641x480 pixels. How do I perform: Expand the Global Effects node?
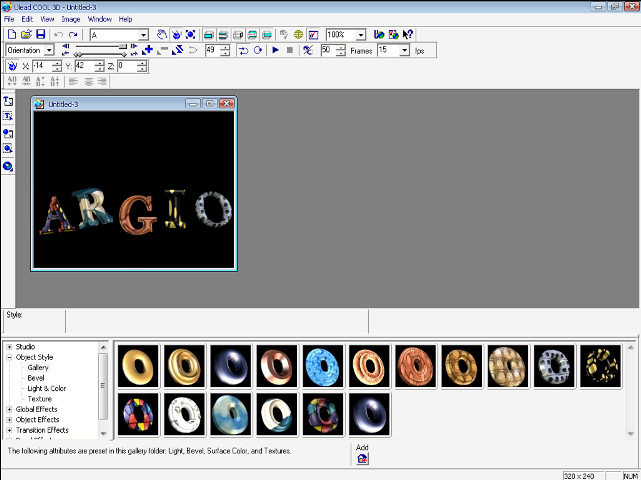point(9,409)
